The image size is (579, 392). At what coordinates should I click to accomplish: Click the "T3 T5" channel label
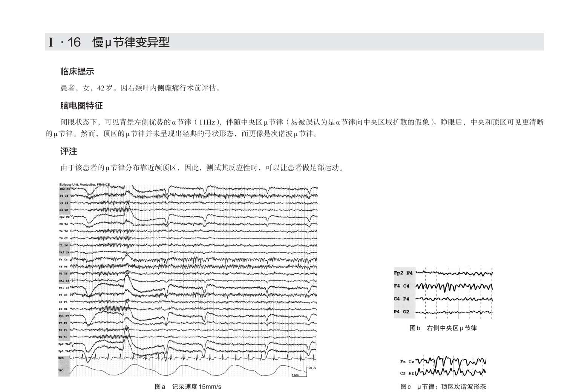click(x=64, y=330)
